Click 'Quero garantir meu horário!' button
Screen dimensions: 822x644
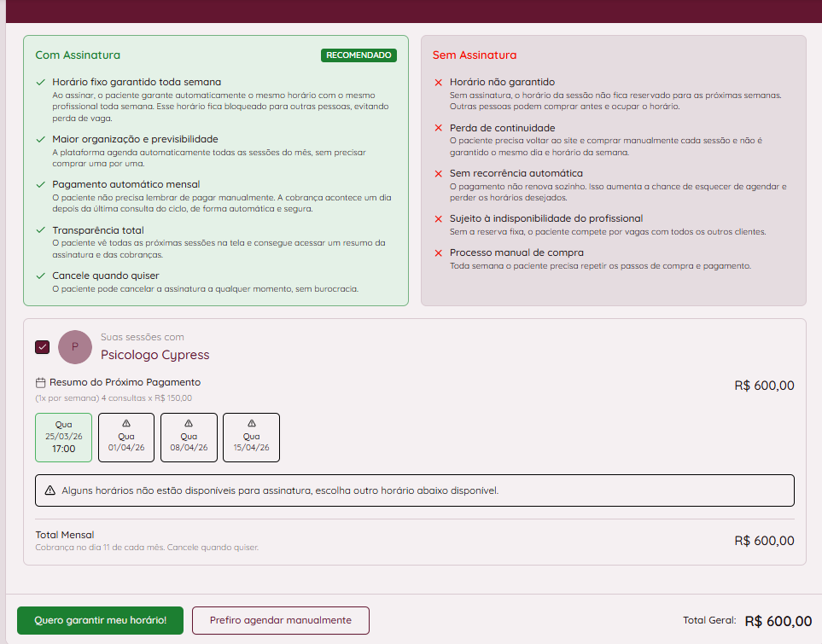pyautogui.click(x=100, y=620)
